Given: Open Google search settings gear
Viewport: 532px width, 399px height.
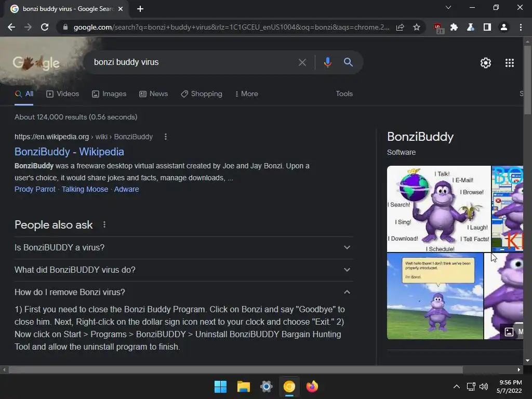Looking at the screenshot, I should point(486,63).
